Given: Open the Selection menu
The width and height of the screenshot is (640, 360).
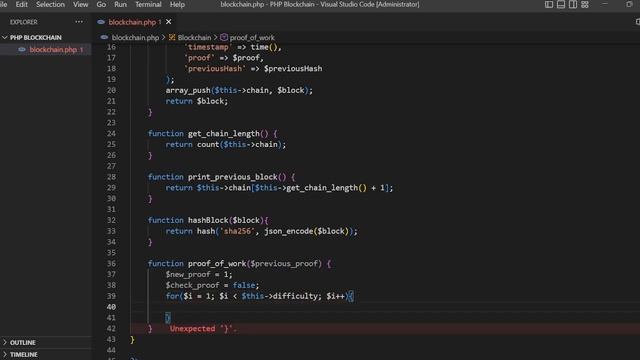Looking at the screenshot, I should click(50, 4).
